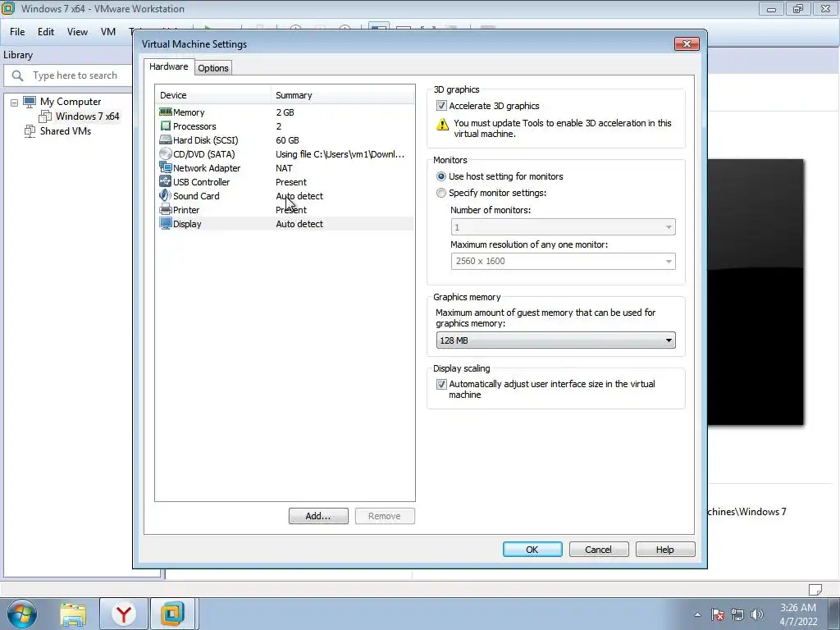Screen dimensions: 840x630
Task: Open the View menu
Action: [77, 32]
